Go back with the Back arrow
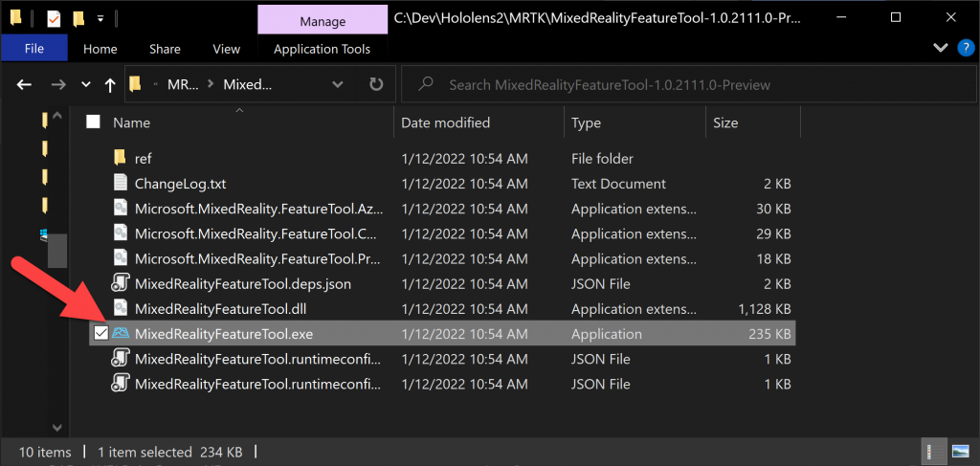The width and height of the screenshot is (980, 466). 24,85
